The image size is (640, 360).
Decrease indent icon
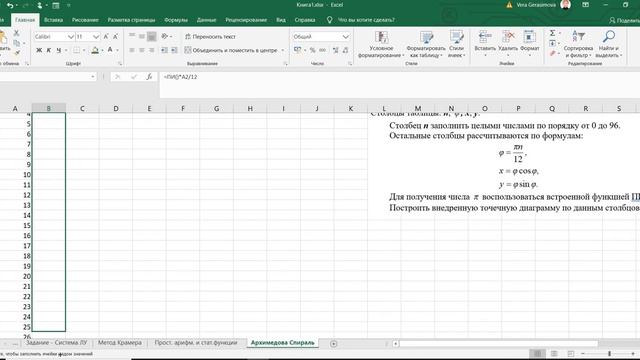[164, 50]
